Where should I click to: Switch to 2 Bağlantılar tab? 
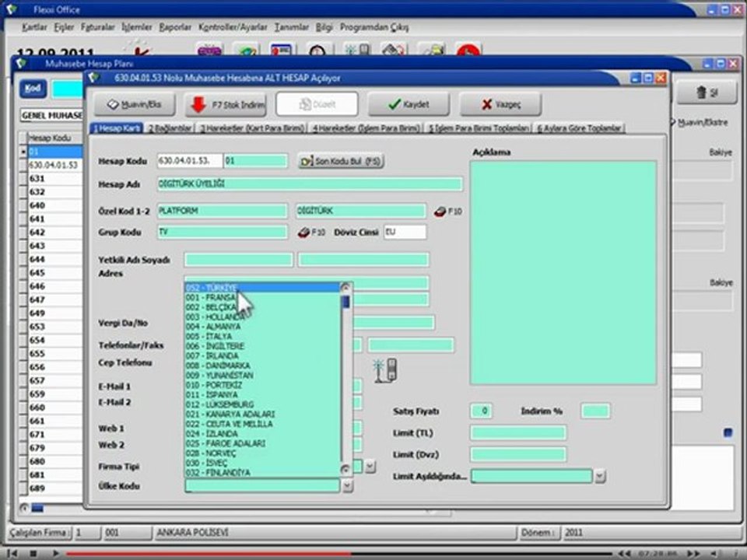pos(170,128)
